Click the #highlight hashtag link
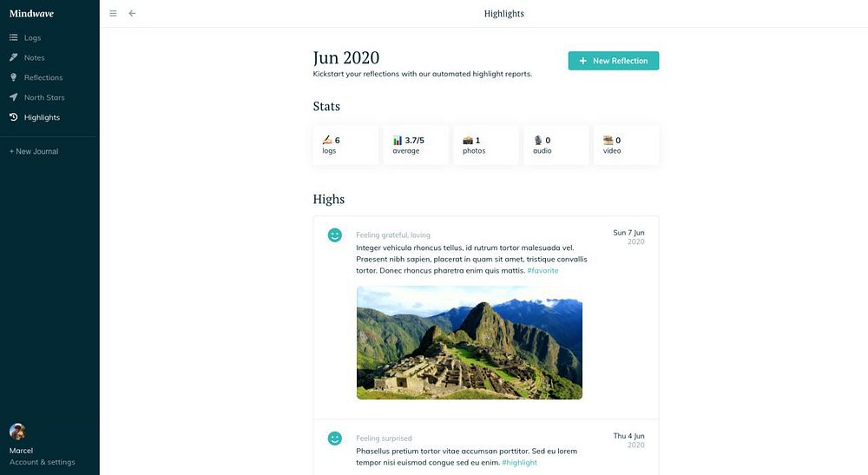Screen dimensions: 868x475 [x=519, y=462]
